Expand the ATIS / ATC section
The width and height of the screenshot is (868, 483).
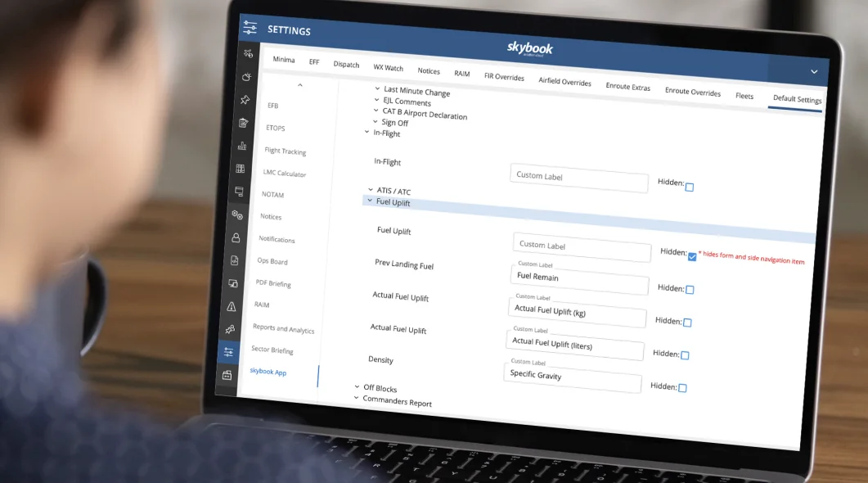coord(371,189)
